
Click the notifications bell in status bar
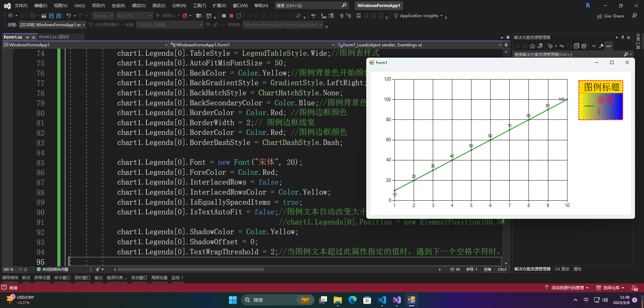point(635,288)
